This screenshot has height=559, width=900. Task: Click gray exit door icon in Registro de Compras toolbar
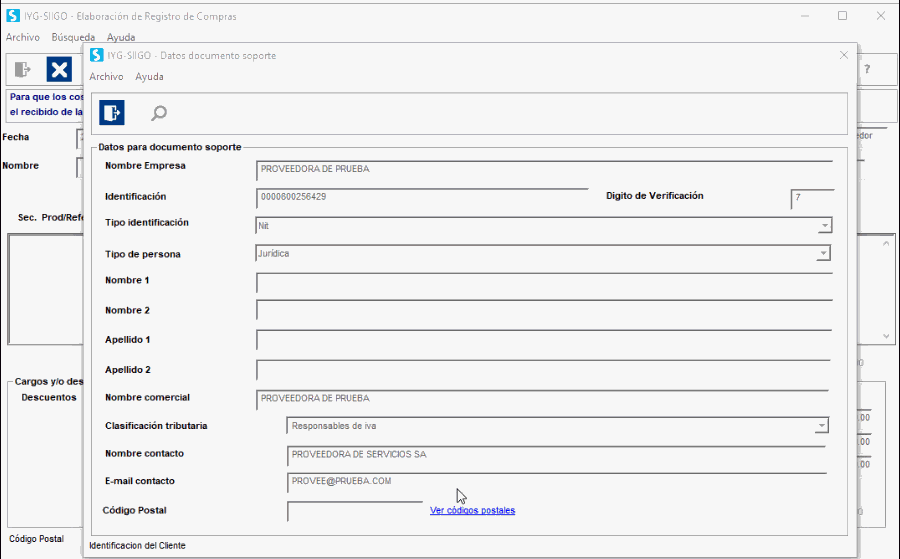(x=23, y=69)
